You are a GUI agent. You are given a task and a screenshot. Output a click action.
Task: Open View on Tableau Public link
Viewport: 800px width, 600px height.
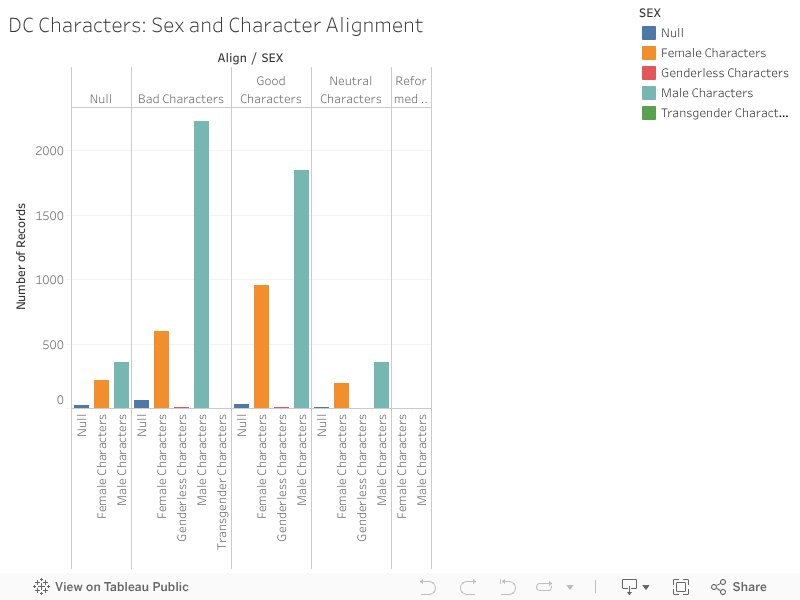point(121,587)
